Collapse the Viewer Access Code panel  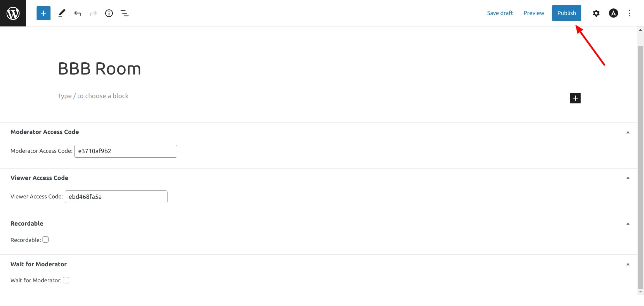[x=628, y=178]
